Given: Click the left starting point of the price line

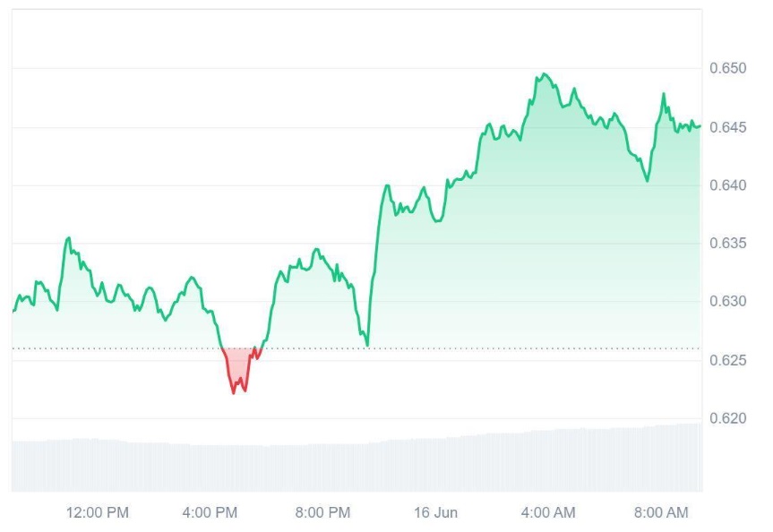Looking at the screenshot, I should click(13, 311).
